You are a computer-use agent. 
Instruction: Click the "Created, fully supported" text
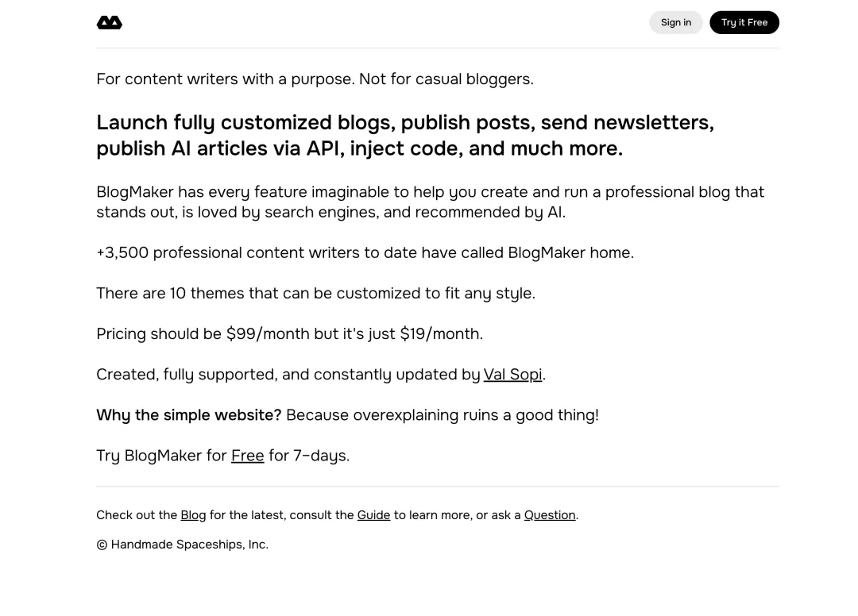pos(288,375)
